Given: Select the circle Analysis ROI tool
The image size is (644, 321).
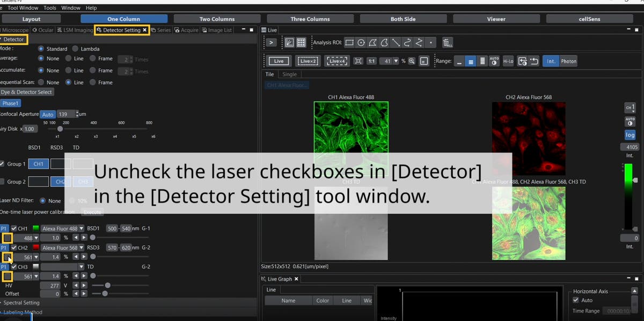Looking at the screenshot, I should [x=361, y=42].
